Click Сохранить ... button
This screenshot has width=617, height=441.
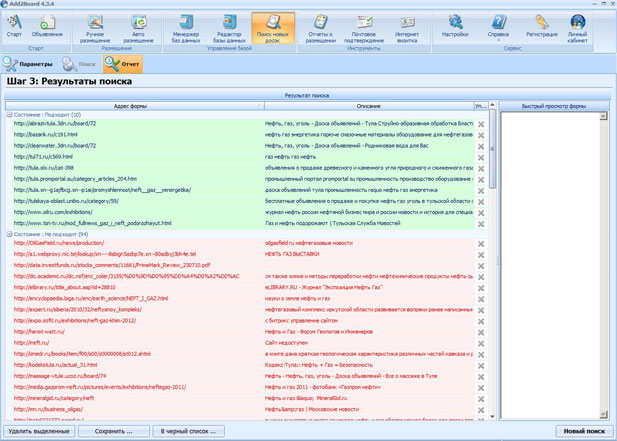[x=114, y=431]
